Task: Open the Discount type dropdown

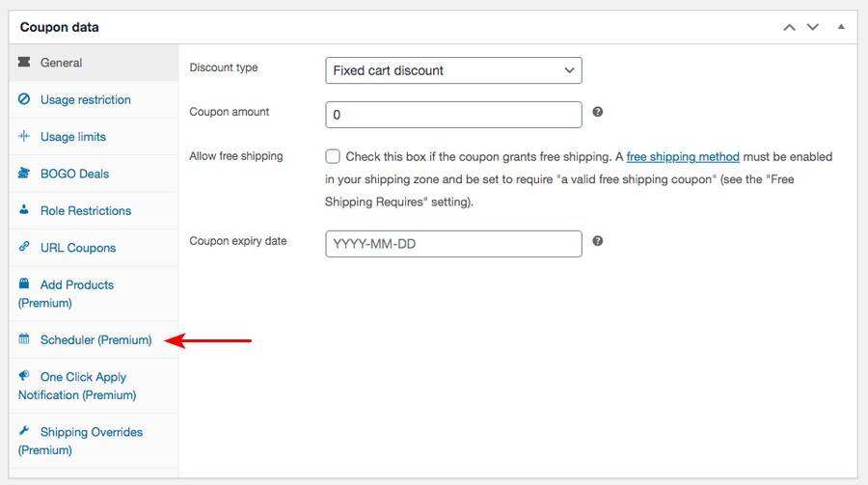Action: coord(453,70)
